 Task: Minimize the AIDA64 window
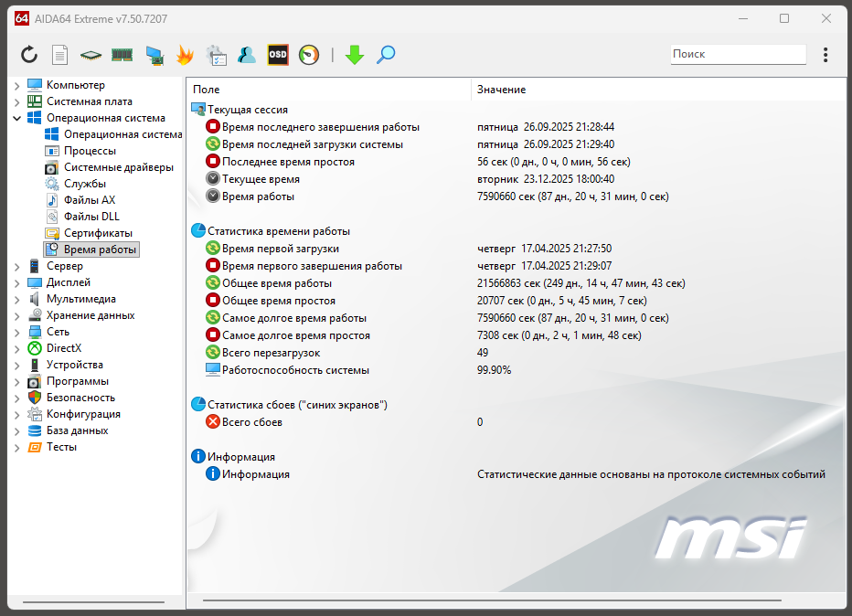tap(743, 18)
